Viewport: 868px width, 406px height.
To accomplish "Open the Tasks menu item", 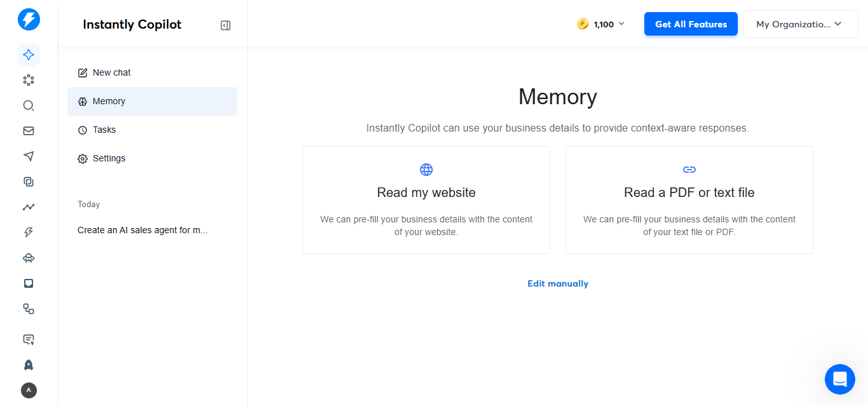I will 152,130.
